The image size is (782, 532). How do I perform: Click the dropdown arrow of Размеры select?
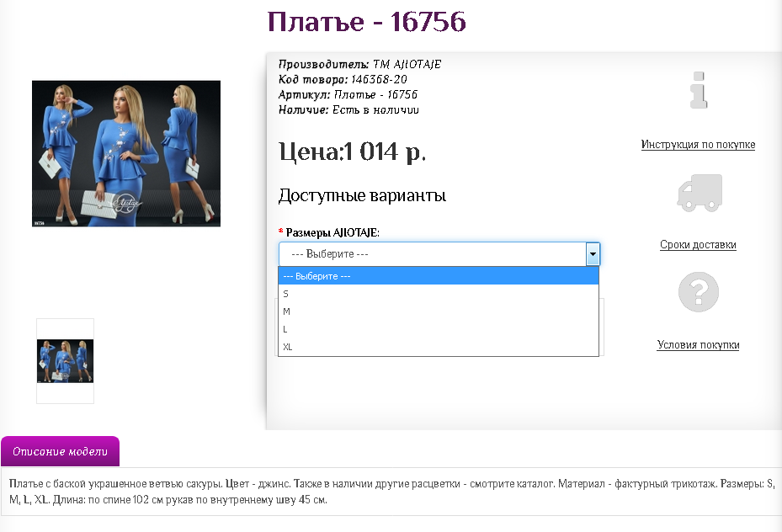click(x=593, y=253)
